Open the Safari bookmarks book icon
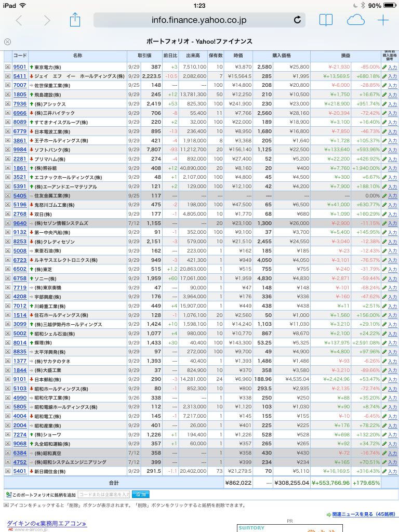399x532 pixels. (326, 20)
